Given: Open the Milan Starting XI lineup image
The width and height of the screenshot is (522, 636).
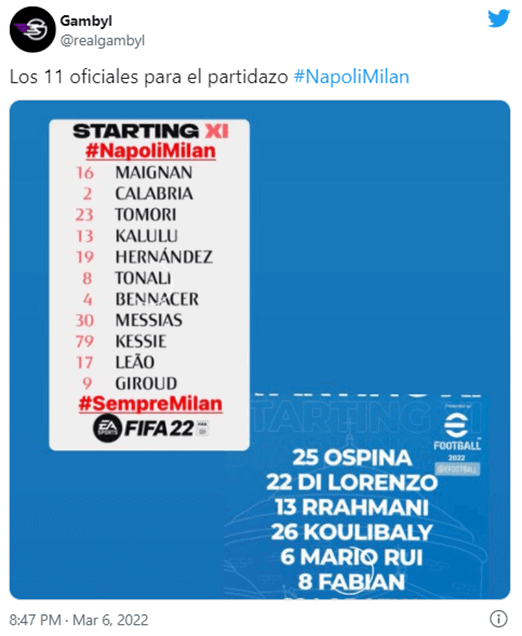Looking at the screenshot, I should pos(149,285).
